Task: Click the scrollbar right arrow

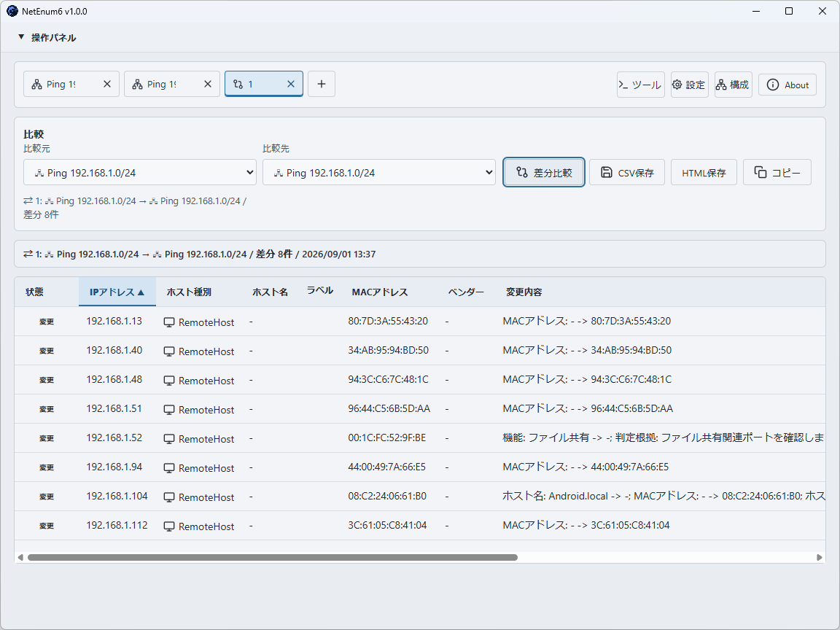Action: (819, 557)
